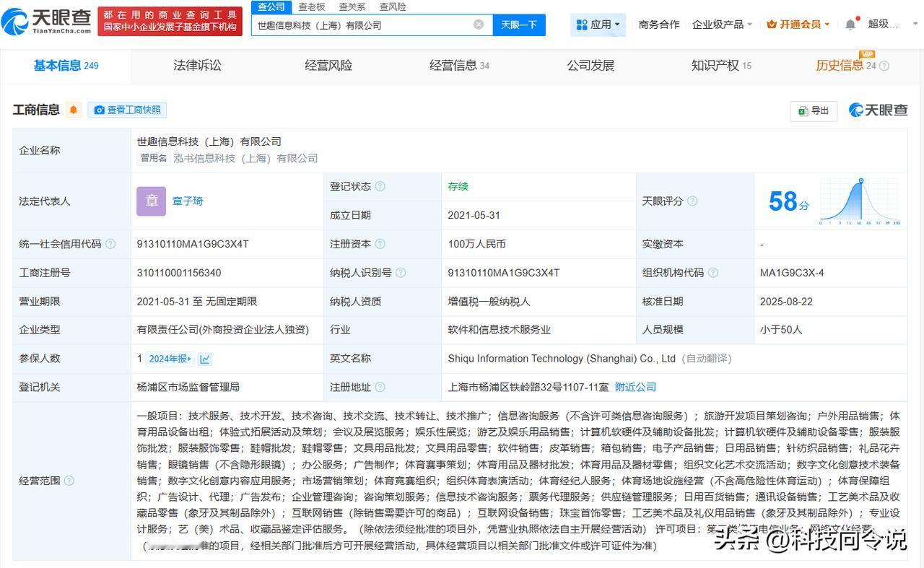924x568 pixels.
Task: Click the help icon next to 组织机构代码
Action: coord(713,273)
